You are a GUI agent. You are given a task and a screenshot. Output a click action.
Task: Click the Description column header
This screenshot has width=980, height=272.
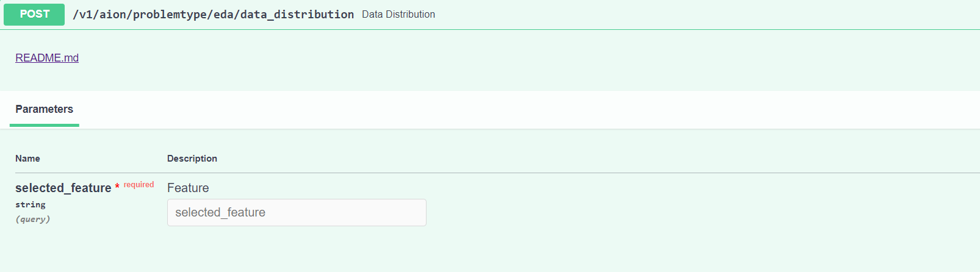(x=192, y=159)
